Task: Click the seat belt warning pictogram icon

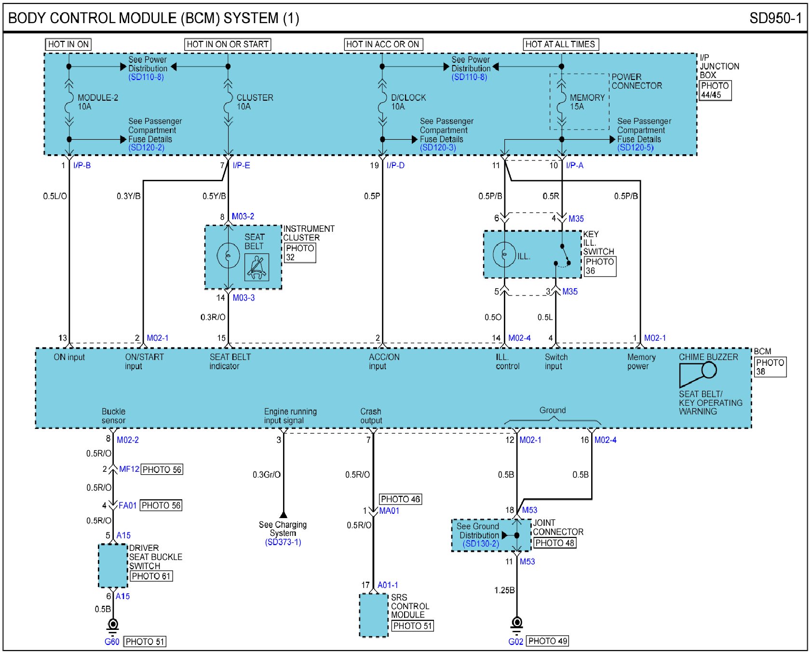Action: 257,267
